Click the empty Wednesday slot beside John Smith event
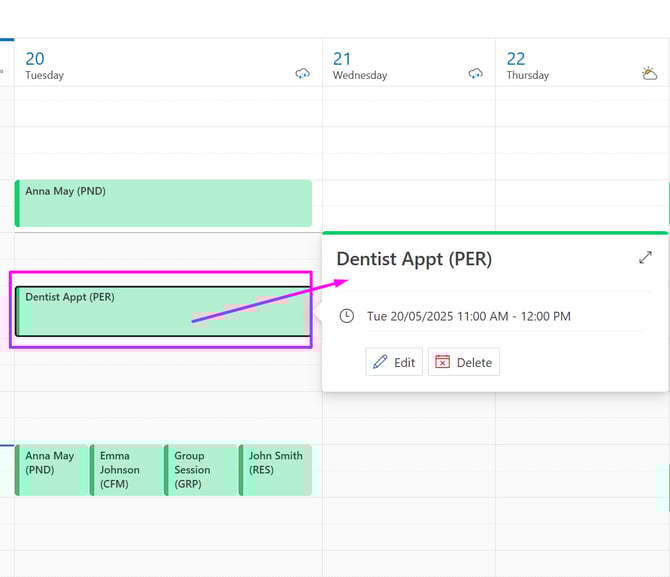Screen dimensions: 670x577 (408, 470)
